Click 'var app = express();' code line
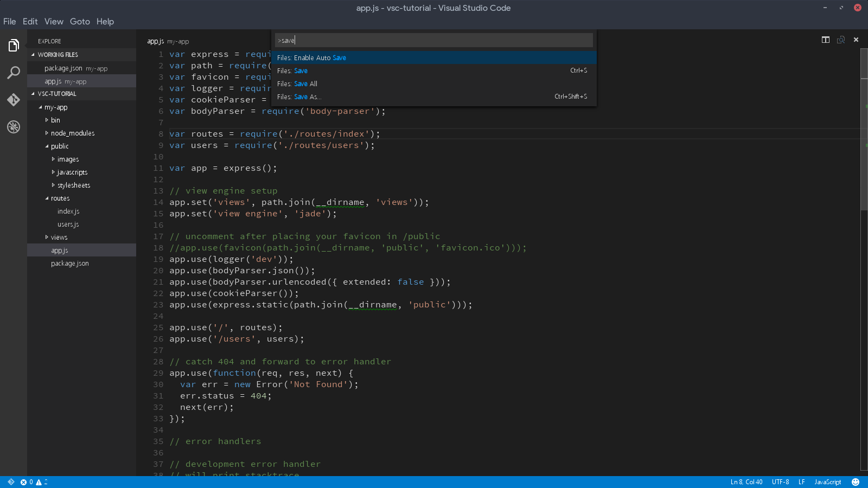 point(223,168)
